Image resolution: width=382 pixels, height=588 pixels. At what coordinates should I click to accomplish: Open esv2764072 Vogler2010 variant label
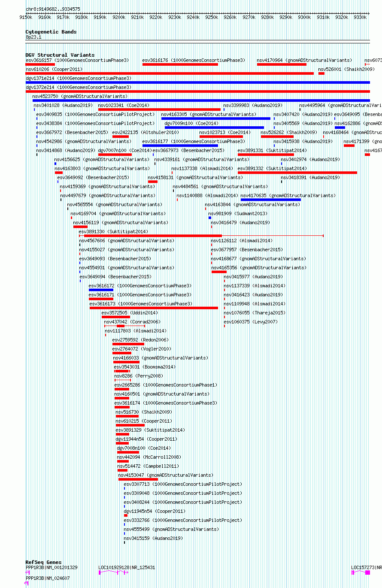click(142, 349)
